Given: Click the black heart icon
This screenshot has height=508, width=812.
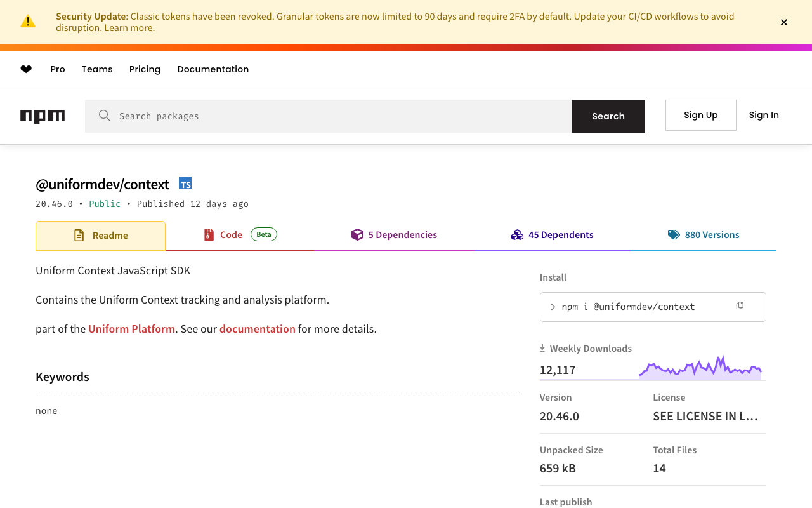Looking at the screenshot, I should 26,69.
